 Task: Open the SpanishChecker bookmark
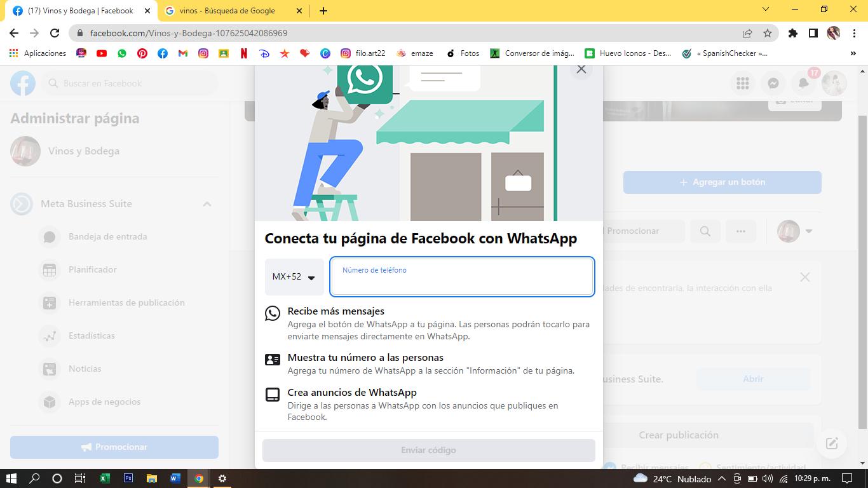724,53
